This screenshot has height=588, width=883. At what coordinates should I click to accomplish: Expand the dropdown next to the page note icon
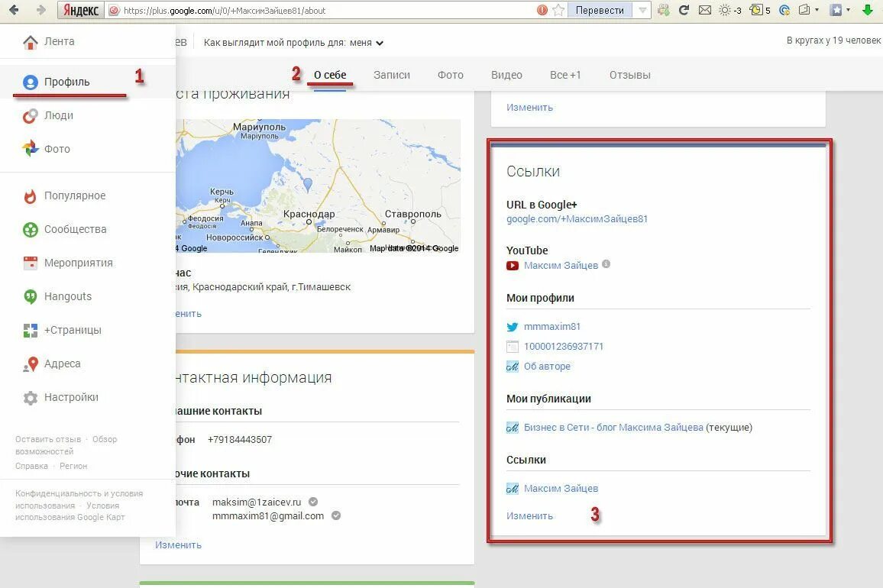pyautogui.click(x=817, y=10)
